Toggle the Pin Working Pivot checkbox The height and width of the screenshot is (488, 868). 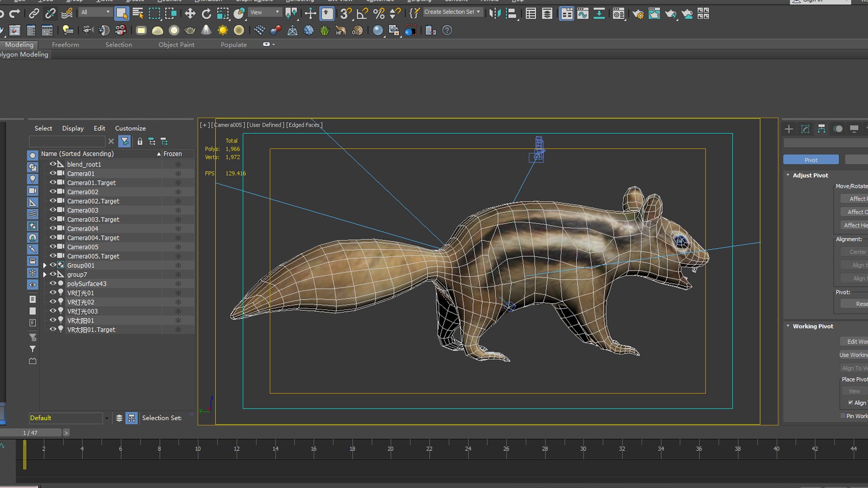[843, 416]
